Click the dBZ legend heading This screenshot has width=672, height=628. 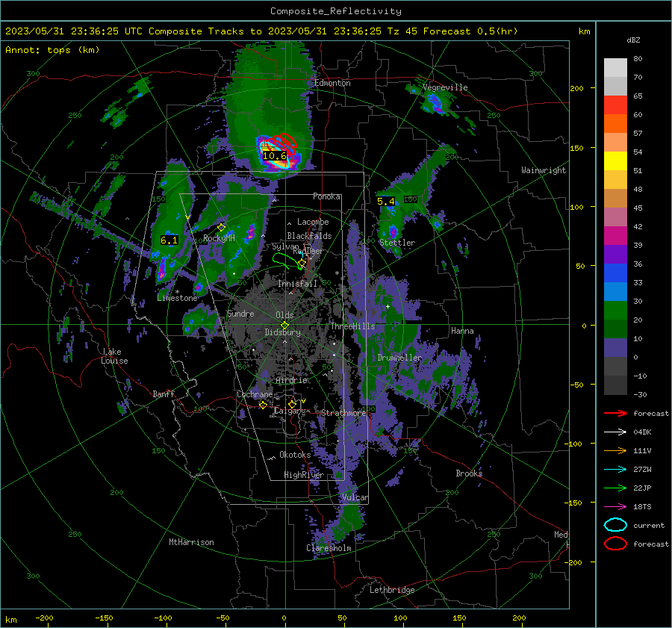(633, 40)
